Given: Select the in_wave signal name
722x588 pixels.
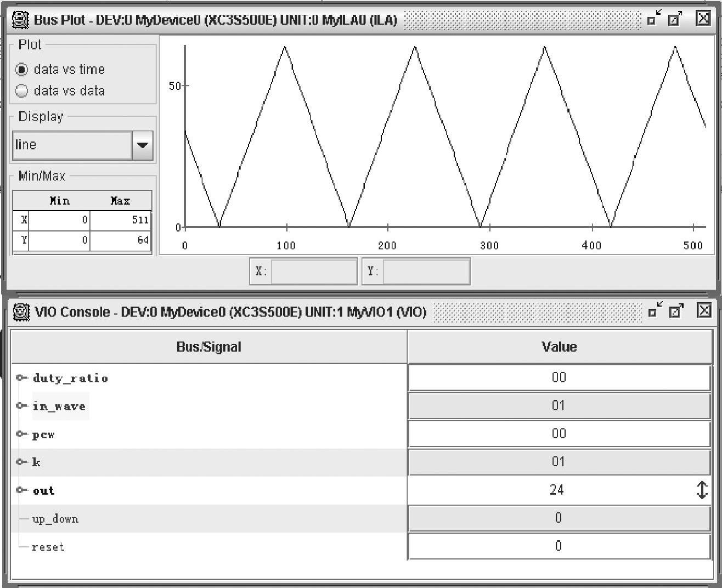Looking at the screenshot, I should (x=59, y=406).
